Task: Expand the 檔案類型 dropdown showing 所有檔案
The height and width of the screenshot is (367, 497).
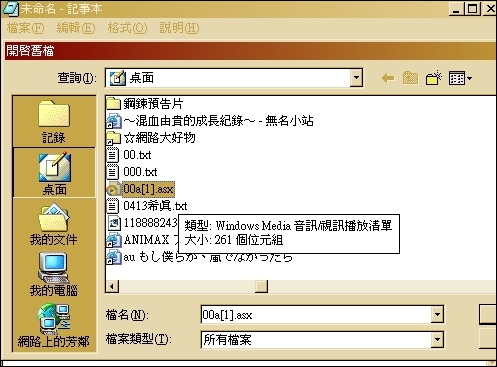Action: tap(437, 340)
